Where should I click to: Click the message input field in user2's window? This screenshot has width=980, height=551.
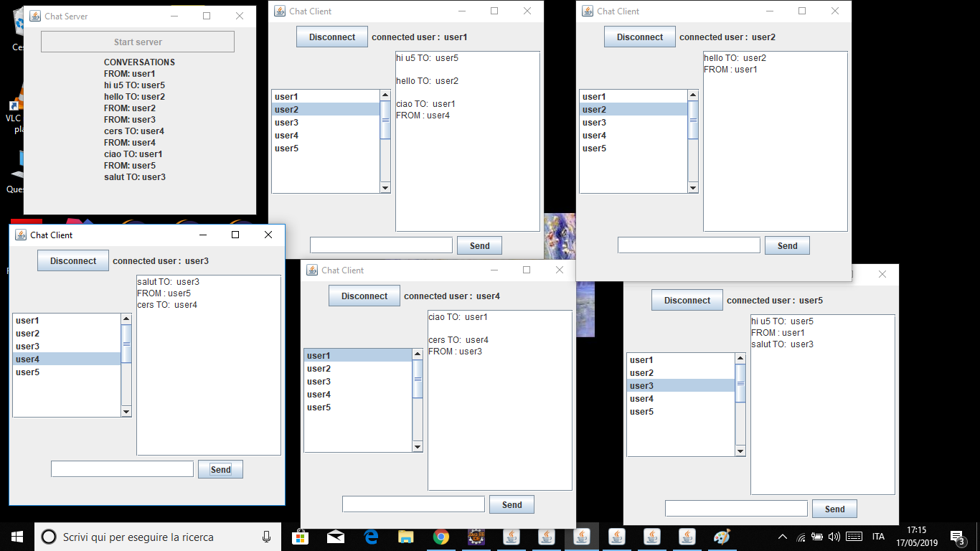(x=689, y=245)
